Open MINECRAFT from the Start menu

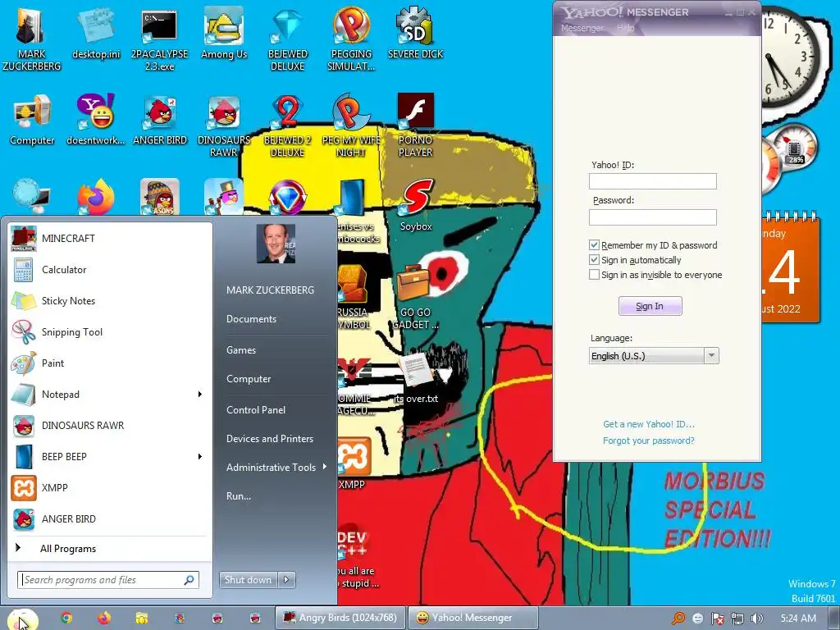[x=110, y=239]
